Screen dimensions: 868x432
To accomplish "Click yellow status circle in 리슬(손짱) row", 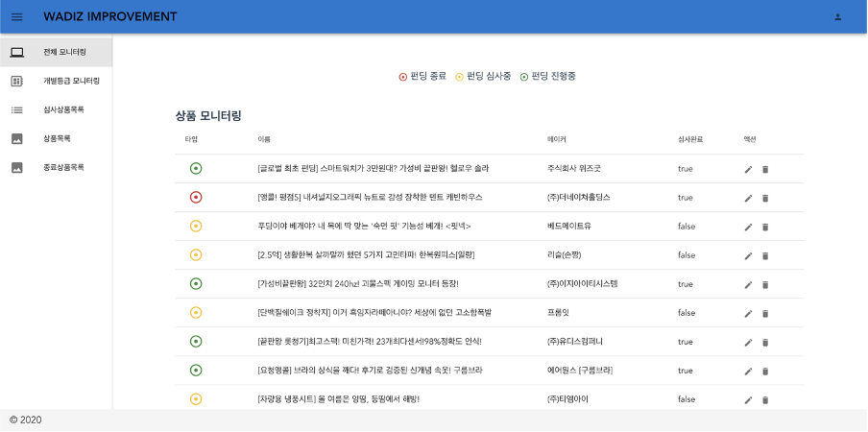I will (196, 254).
